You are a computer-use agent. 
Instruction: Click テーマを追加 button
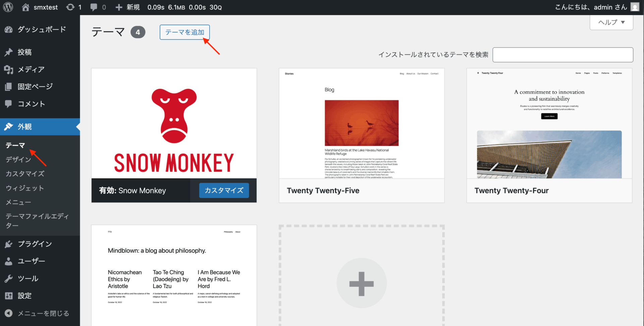point(185,32)
